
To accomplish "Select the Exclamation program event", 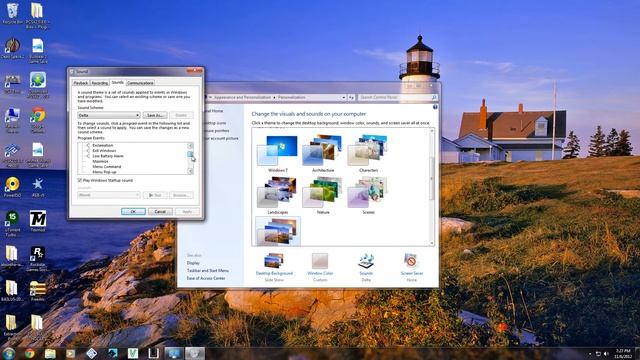I will (x=102, y=145).
